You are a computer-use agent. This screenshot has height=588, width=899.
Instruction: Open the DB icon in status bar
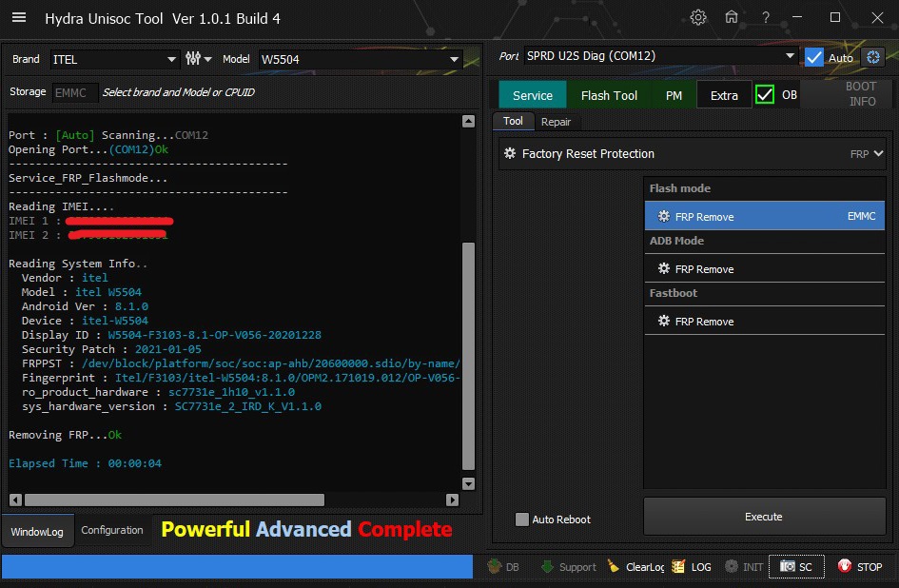(503, 567)
